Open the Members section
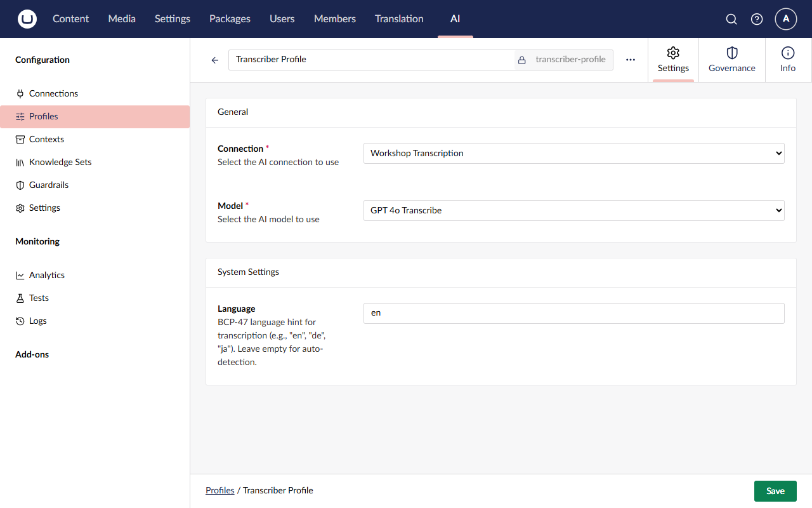The image size is (812, 508). (x=335, y=19)
